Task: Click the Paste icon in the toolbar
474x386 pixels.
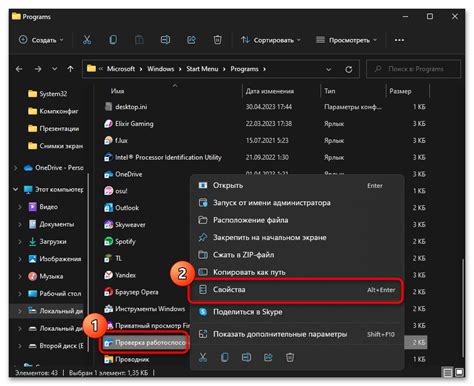Action: [x=139, y=40]
